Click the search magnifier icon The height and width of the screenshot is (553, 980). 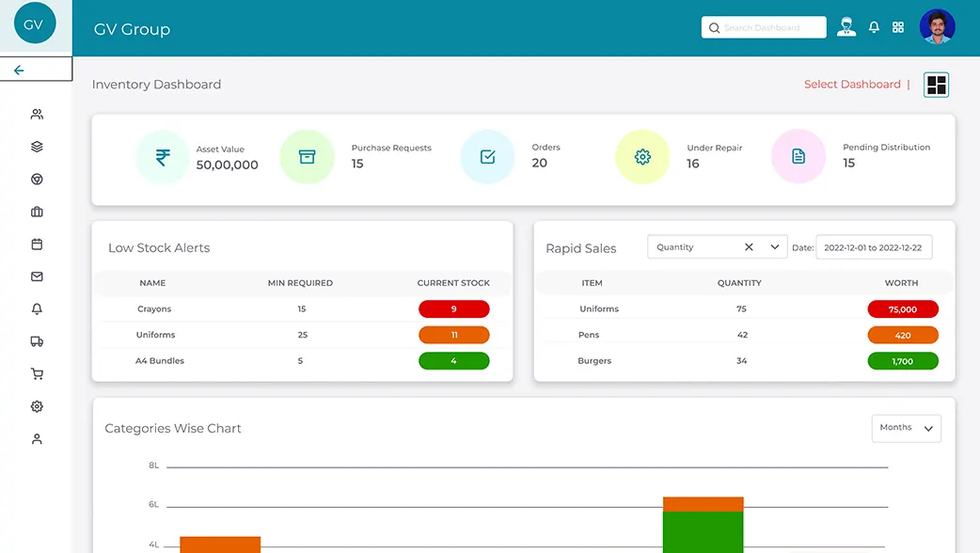pos(714,27)
